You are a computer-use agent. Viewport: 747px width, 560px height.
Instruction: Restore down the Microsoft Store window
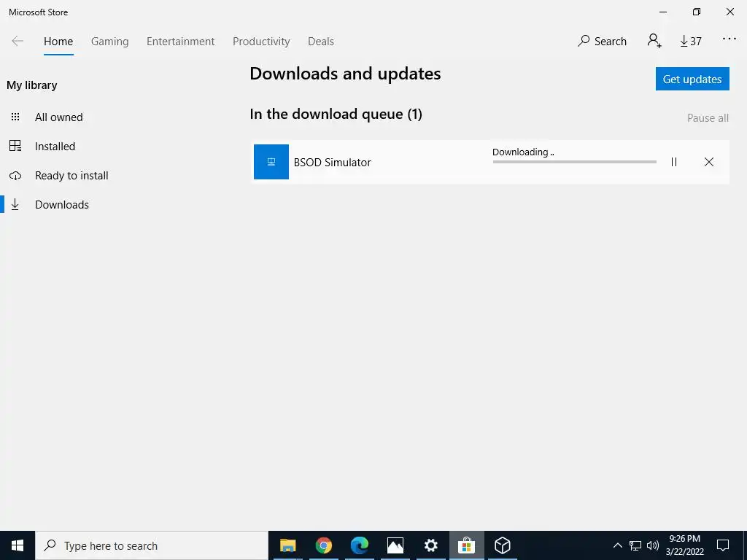(x=697, y=12)
